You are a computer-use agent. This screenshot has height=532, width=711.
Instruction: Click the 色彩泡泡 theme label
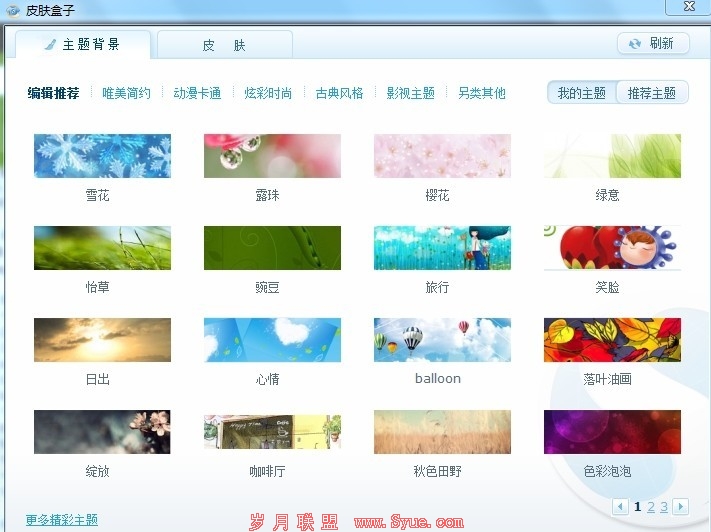click(608, 471)
